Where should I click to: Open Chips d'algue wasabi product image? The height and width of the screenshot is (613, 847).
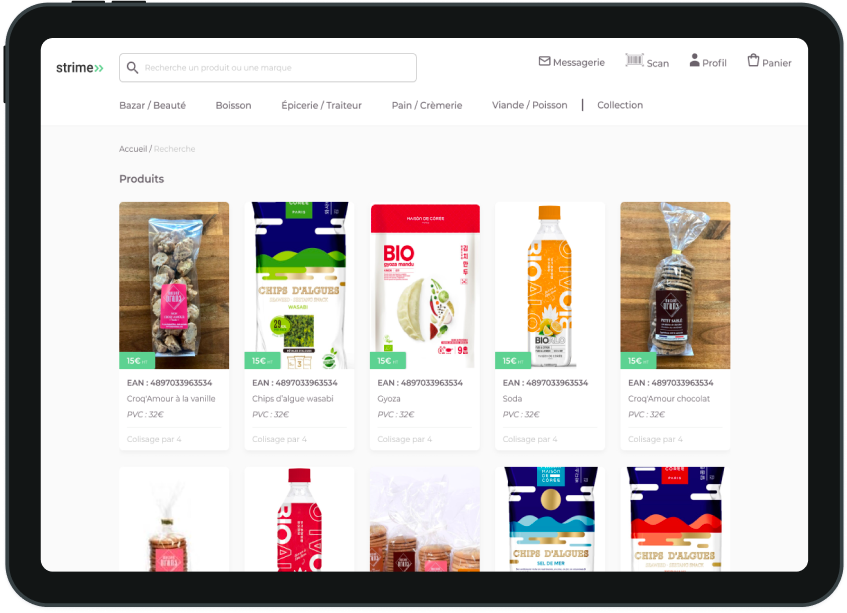299,285
